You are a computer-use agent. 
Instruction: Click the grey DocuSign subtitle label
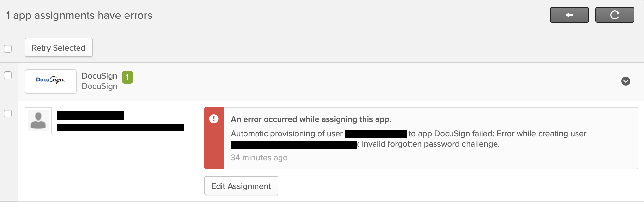[x=100, y=86]
